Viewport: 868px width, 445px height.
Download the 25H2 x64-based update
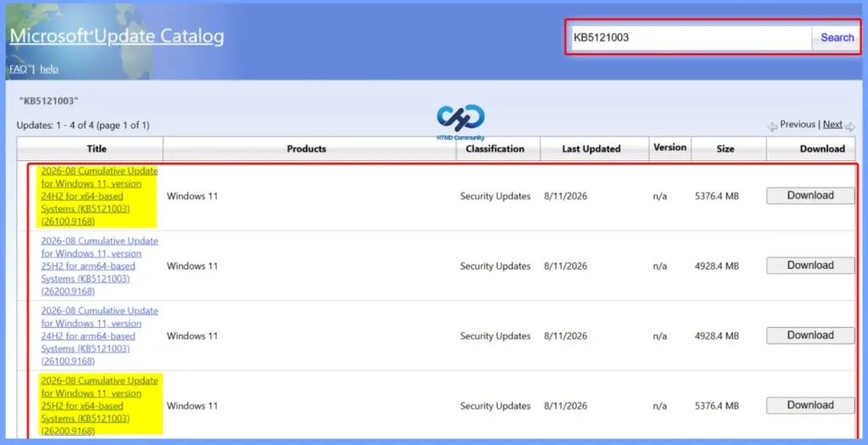[810, 404]
